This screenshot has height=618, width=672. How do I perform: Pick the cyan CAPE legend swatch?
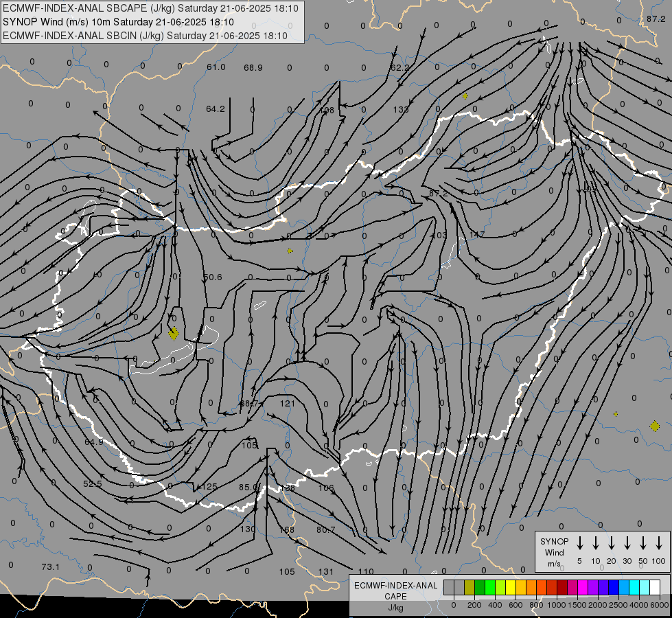(x=634, y=588)
